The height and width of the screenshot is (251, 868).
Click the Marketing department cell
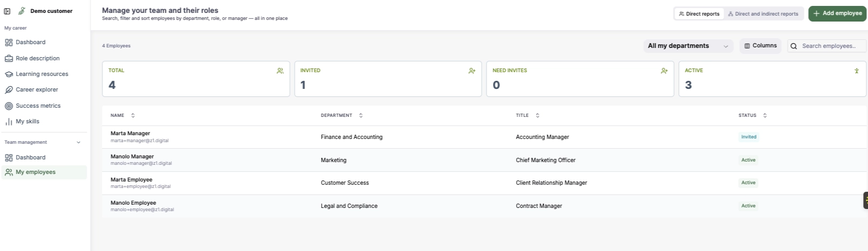pyautogui.click(x=334, y=160)
